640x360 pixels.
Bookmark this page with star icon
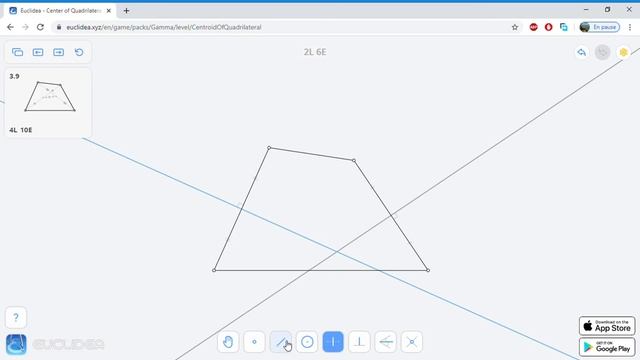(x=515, y=27)
